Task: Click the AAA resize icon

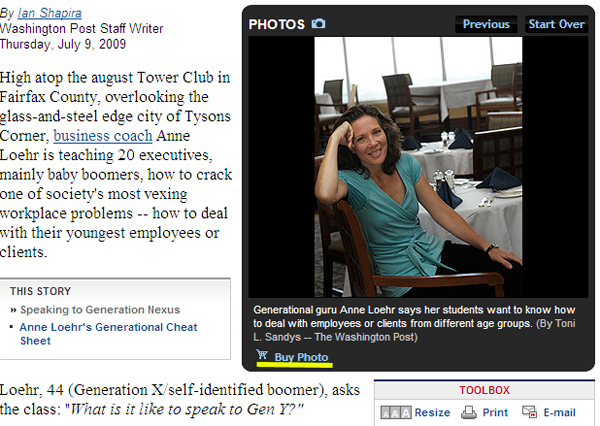Action: [396, 413]
